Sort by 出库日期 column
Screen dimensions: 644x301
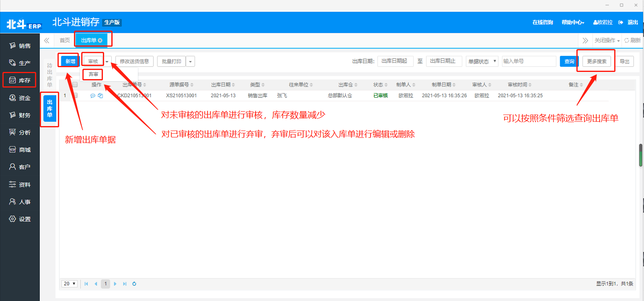click(223, 85)
